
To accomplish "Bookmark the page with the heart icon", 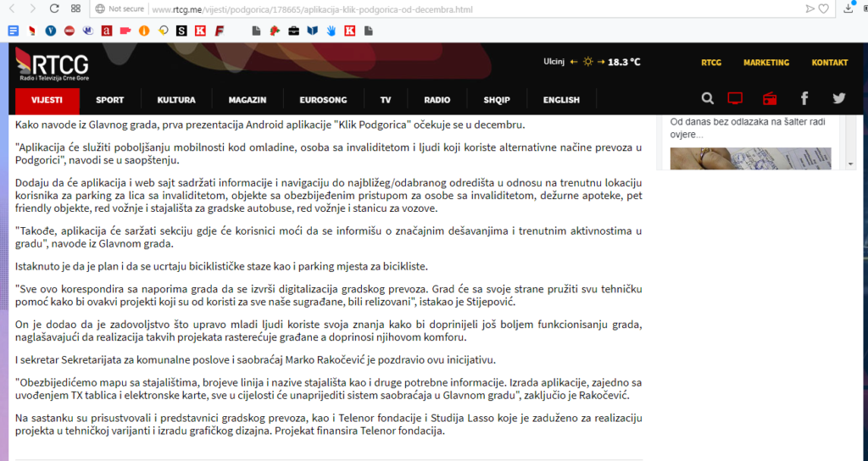I will [x=824, y=8].
